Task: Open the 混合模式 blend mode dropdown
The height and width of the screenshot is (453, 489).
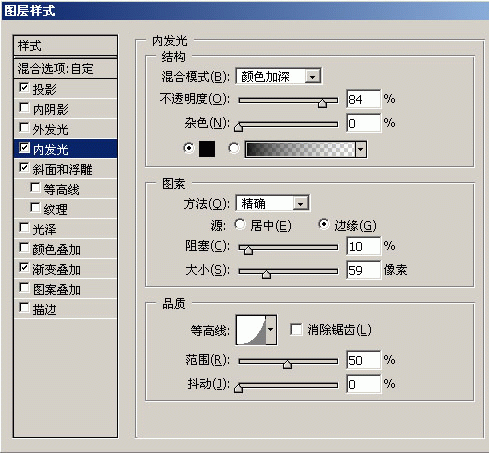Action: click(278, 77)
